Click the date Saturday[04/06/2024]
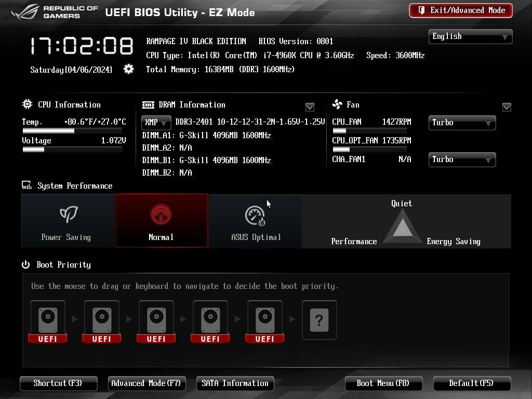 coord(71,70)
